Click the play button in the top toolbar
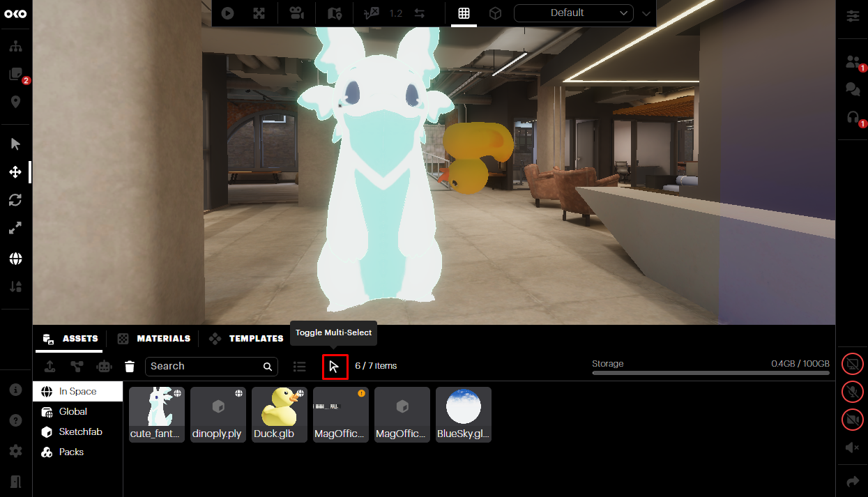This screenshot has width=868, height=497. point(227,13)
